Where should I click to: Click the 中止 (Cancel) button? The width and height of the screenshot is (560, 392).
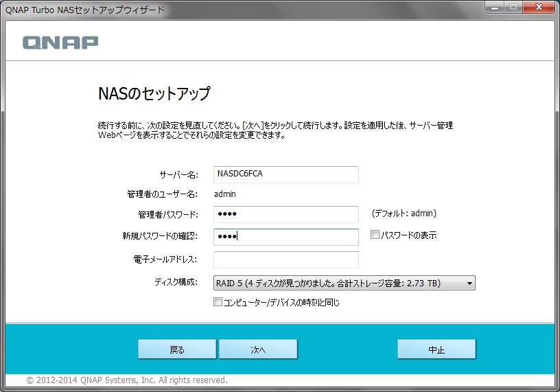pyautogui.click(x=436, y=349)
